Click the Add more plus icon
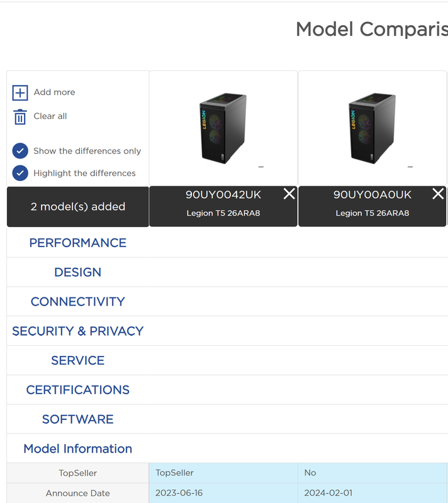Viewport: 448px width, 503px height. click(x=20, y=92)
